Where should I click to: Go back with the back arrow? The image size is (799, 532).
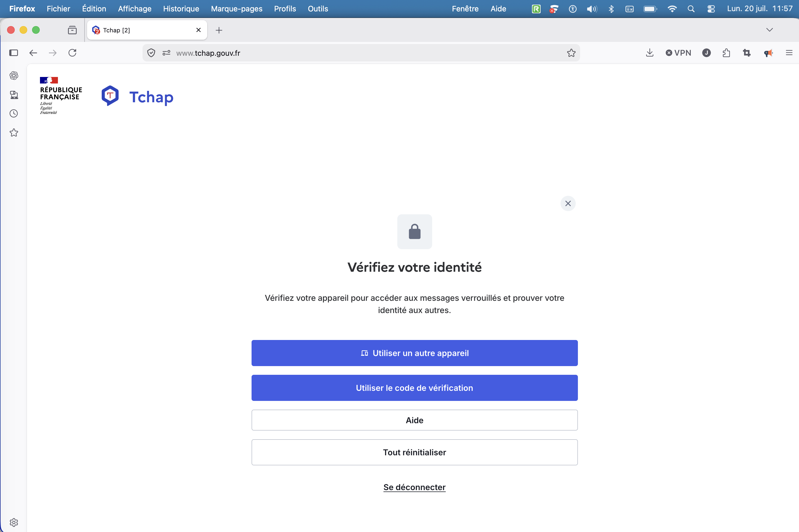pos(33,53)
